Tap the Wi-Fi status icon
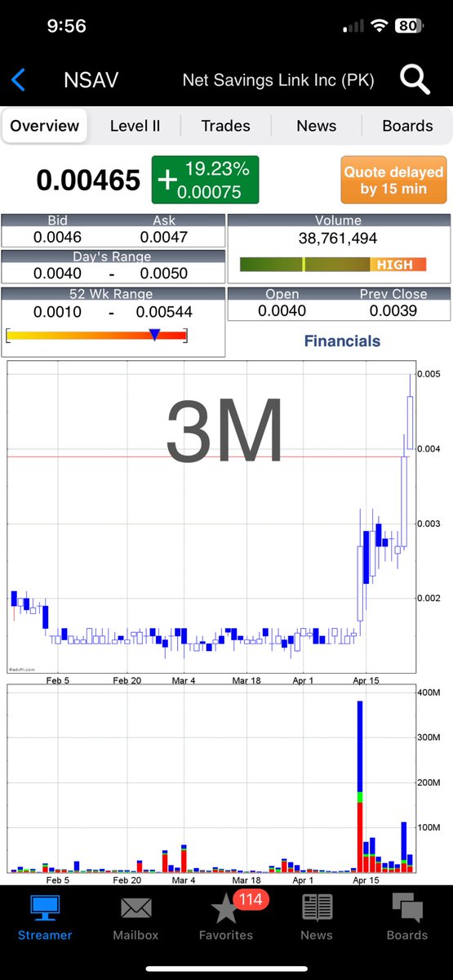The height and width of the screenshot is (980, 453). click(x=379, y=26)
